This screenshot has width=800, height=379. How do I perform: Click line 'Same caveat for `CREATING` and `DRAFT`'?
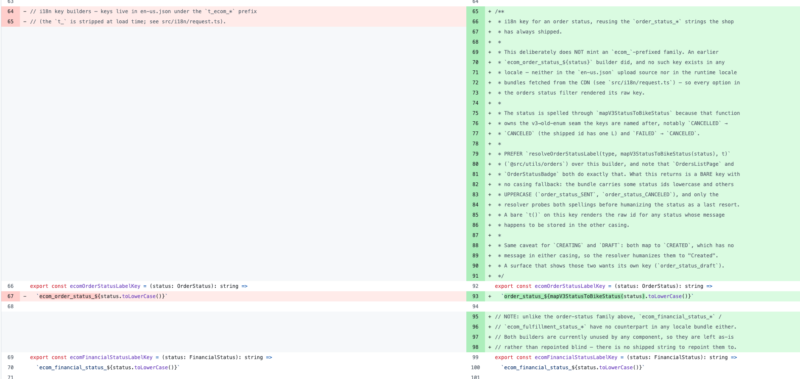pyautogui.click(x=615, y=245)
